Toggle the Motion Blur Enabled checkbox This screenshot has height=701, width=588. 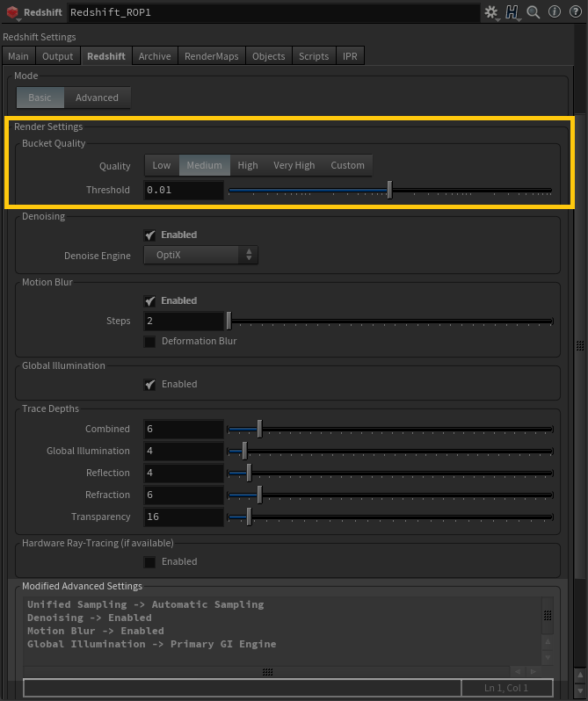(150, 301)
